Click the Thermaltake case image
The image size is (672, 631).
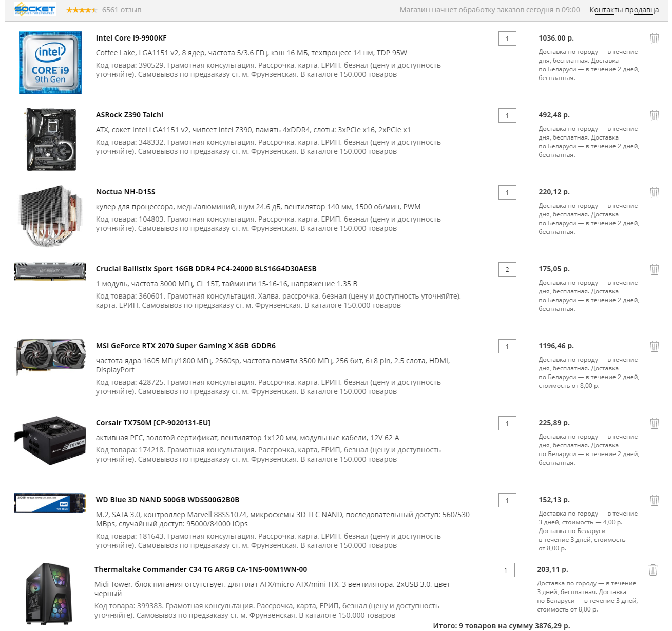[x=49, y=594]
